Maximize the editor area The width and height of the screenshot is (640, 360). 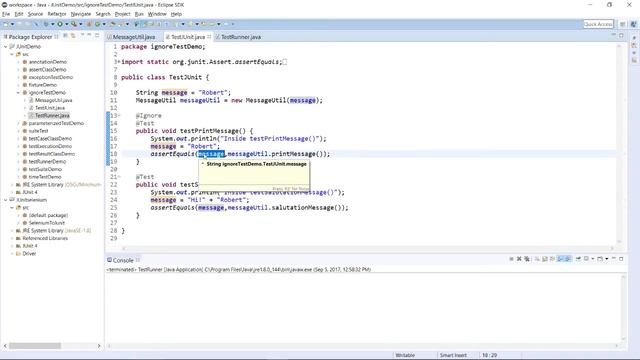coord(622,36)
